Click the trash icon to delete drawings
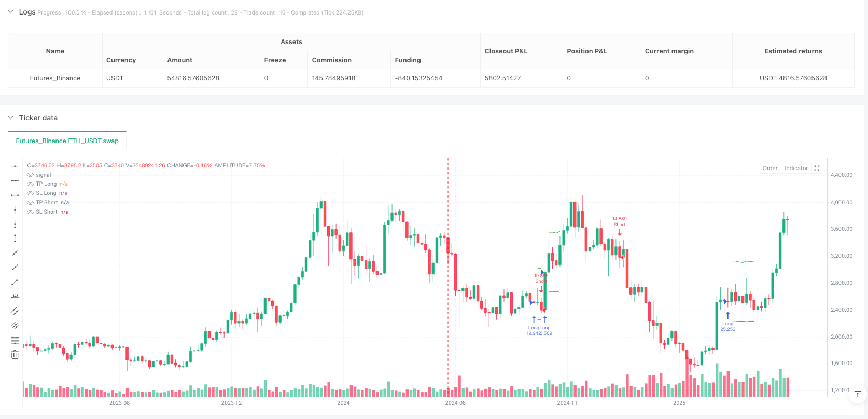Viewport: 868px width, 419px height. (15, 355)
